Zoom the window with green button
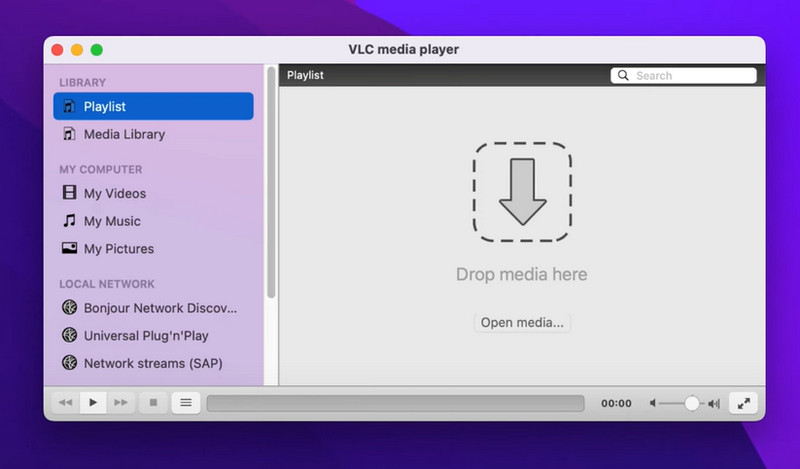The image size is (800, 469). click(x=97, y=50)
